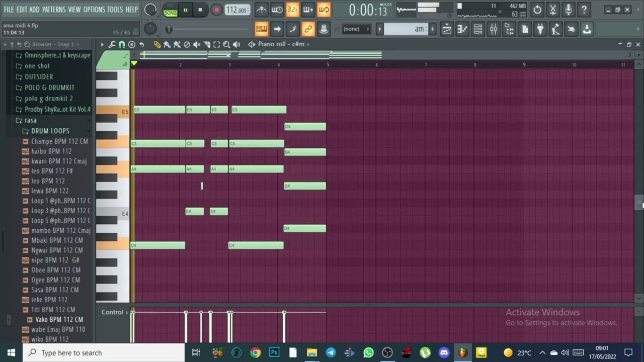Image resolution: width=644 pixels, height=362 pixels.
Task: Activate the Playback scrub speaker tool
Action: click(236, 44)
